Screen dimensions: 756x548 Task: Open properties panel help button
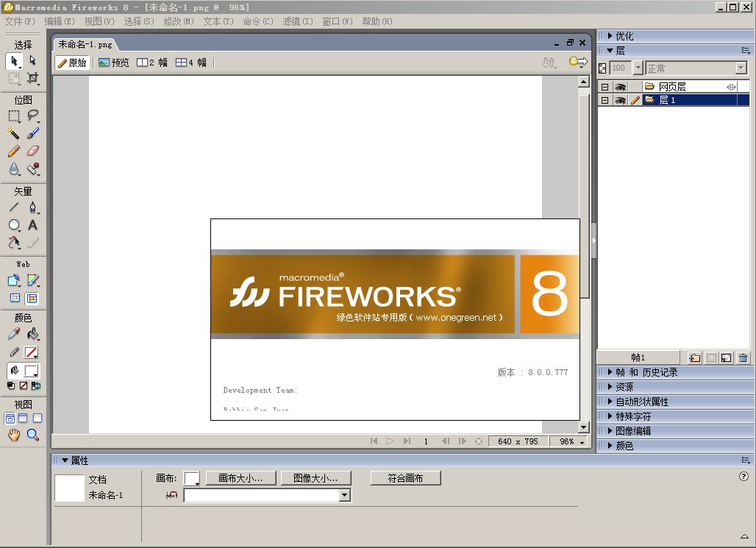743,476
